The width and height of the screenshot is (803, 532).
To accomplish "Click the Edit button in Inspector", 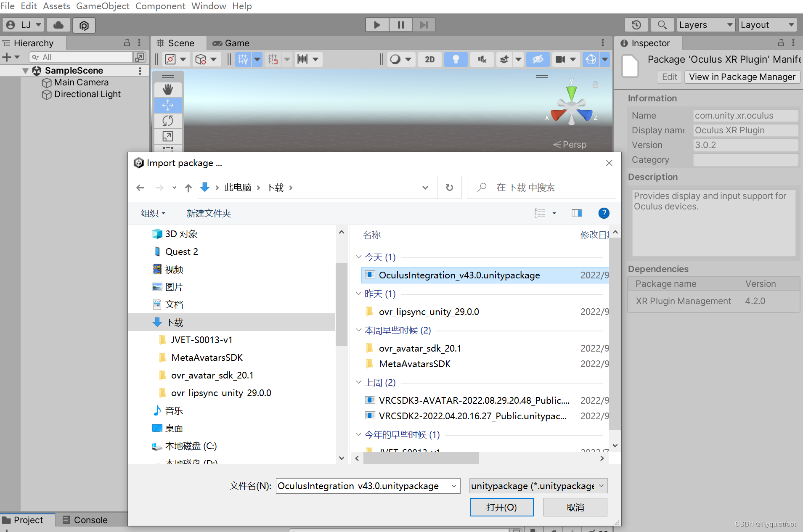I will pyautogui.click(x=669, y=77).
